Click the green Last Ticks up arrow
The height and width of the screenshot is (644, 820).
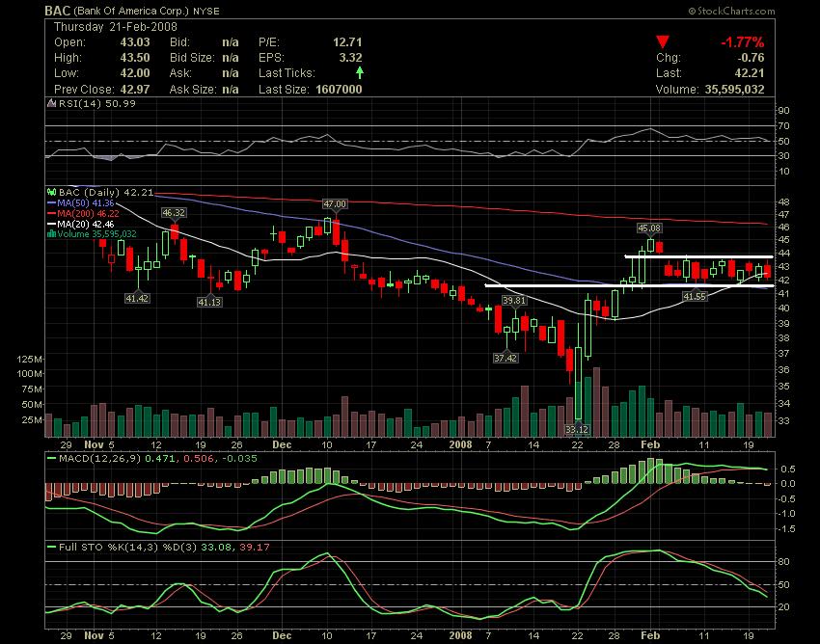tap(359, 72)
